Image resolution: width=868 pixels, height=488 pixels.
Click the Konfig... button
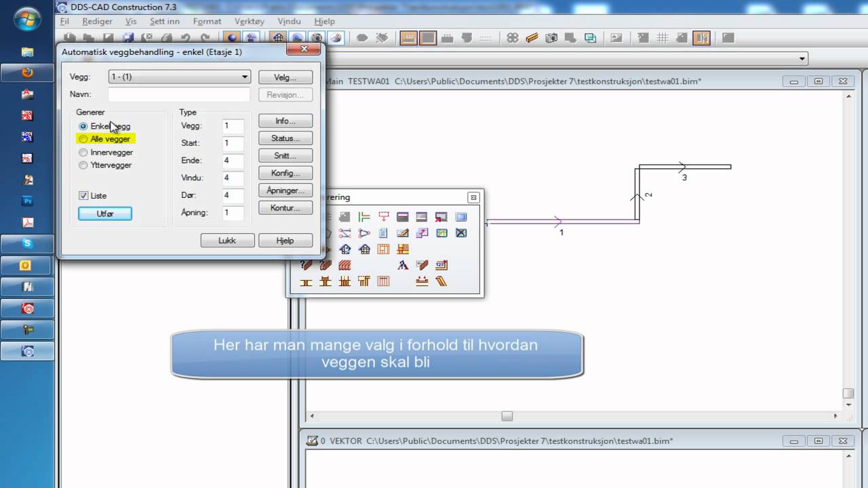[285, 173]
